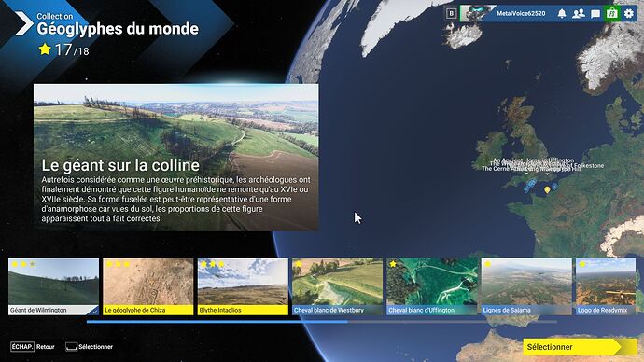
Task: Open the notifications bell icon
Action: tap(562, 14)
